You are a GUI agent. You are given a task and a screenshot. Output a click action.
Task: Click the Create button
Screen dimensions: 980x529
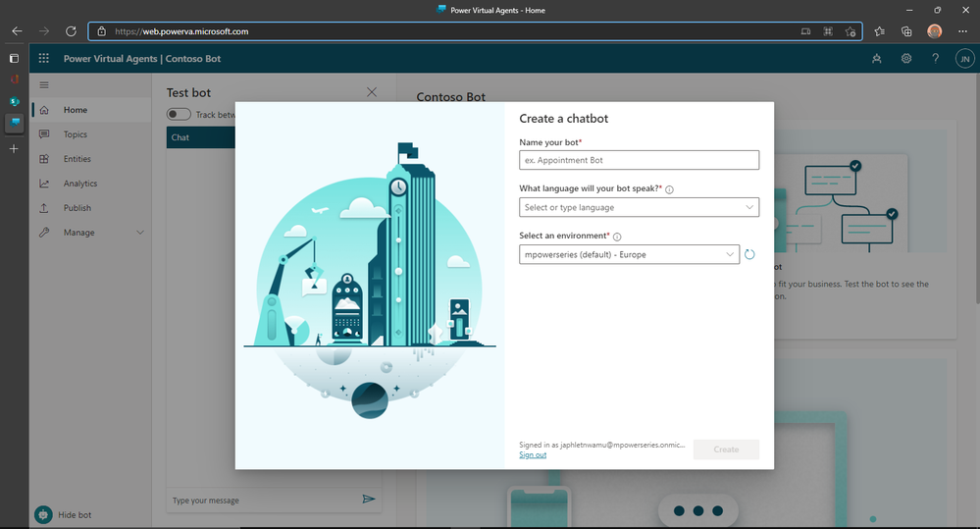click(726, 450)
